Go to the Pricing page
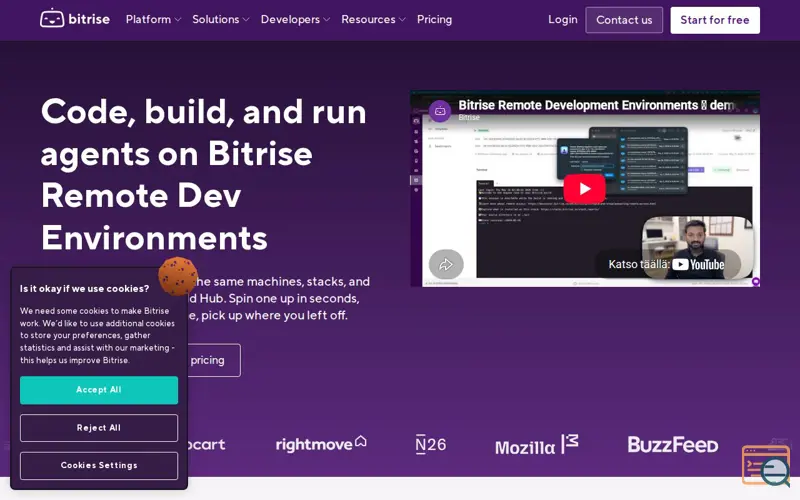This screenshot has width=800, height=500. click(434, 19)
